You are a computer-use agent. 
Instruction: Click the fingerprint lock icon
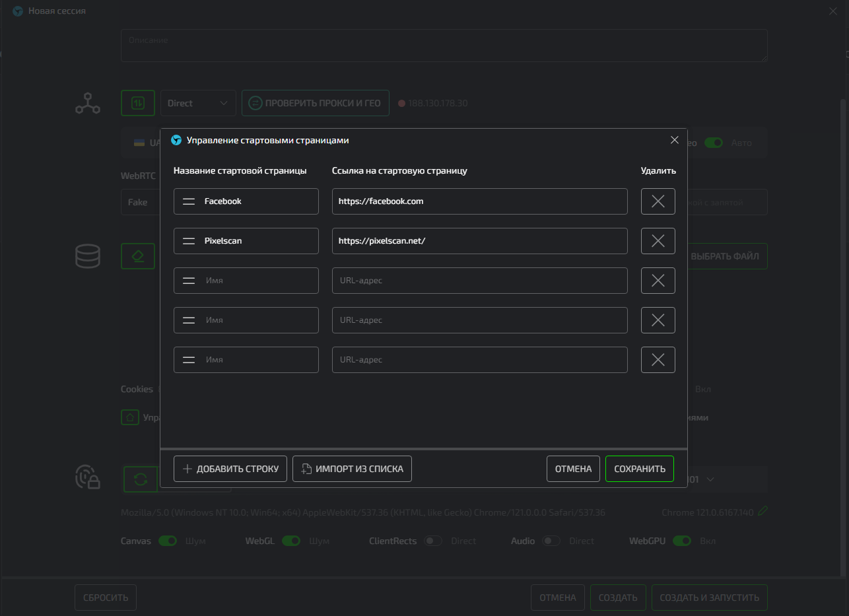(88, 477)
